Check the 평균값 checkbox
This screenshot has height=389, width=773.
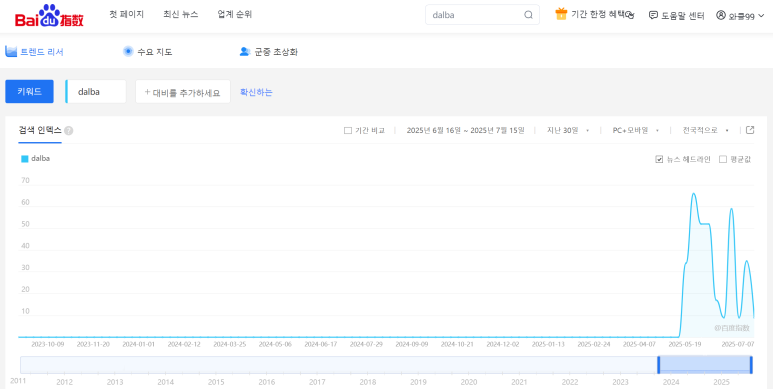click(723, 159)
